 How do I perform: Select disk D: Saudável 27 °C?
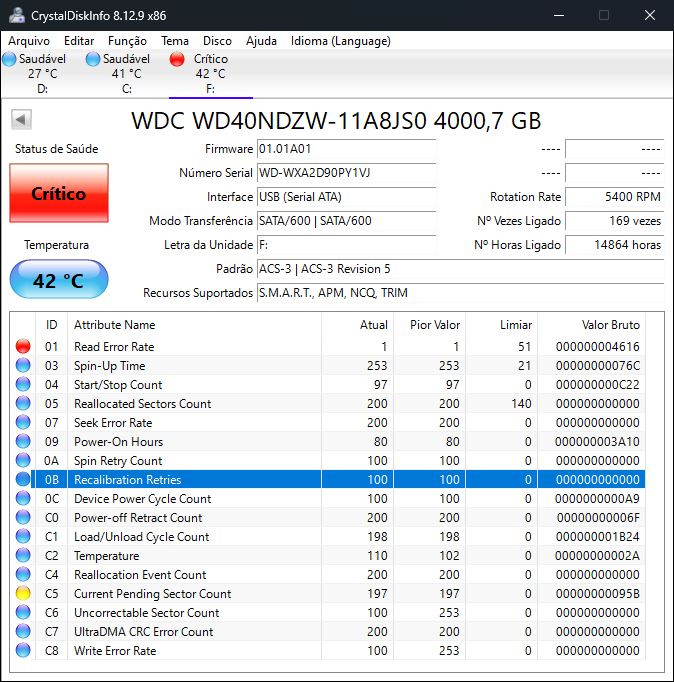click(43, 74)
